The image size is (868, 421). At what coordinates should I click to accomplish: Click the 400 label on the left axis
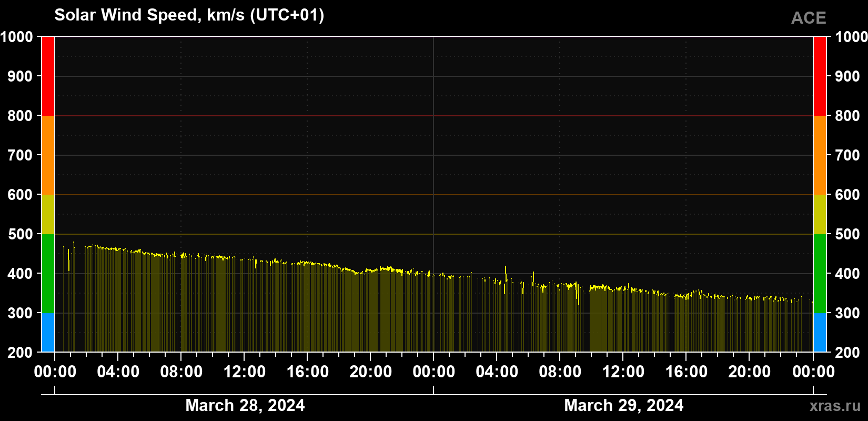[21, 274]
